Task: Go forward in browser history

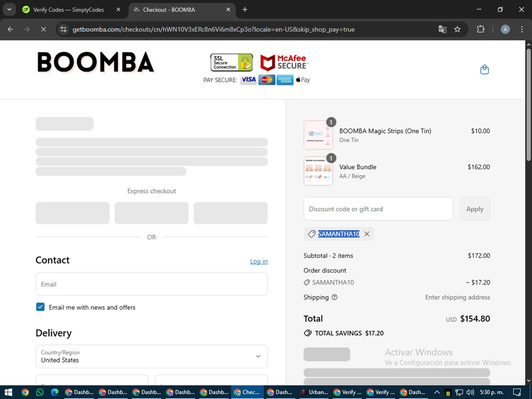Action: tap(27, 29)
